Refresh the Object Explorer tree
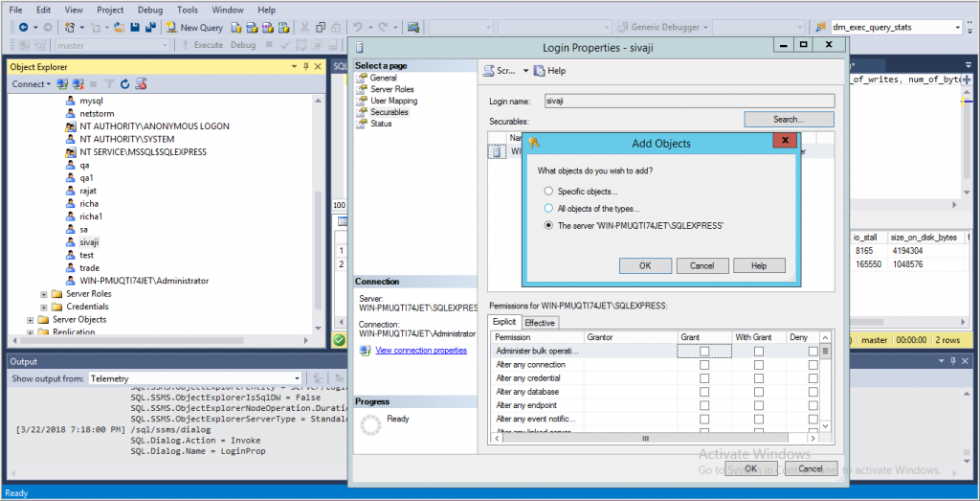The image size is (980, 501). (124, 83)
